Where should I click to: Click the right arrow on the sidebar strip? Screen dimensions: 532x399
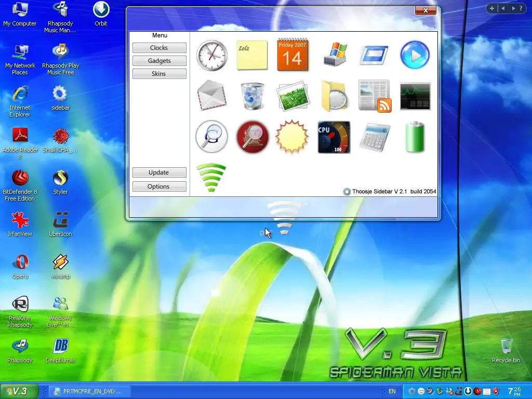(513, 8)
